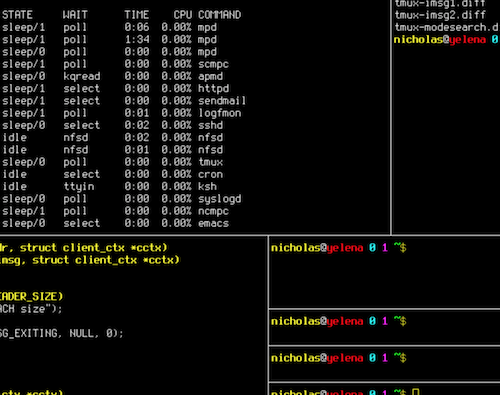Select the scmpc command entry

tap(213, 64)
